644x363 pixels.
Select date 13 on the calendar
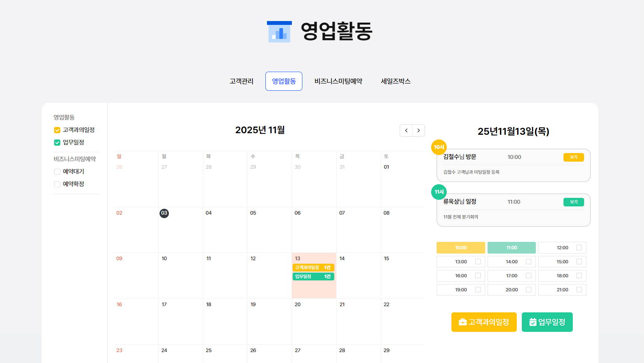298,259
